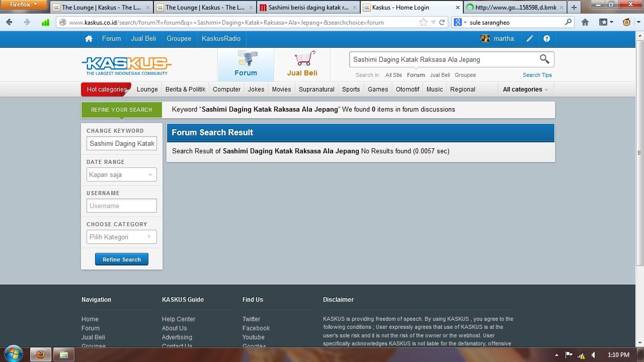Switch to the 'Sashimi berisi daging katak' tab
This screenshot has width=644, height=362.
[308, 8]
